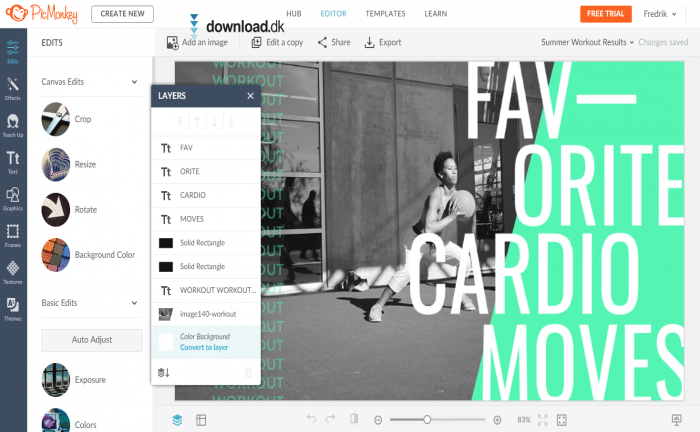Click the zoom slider handle
This screenshot has height=432, width=700.
[428, 419]
